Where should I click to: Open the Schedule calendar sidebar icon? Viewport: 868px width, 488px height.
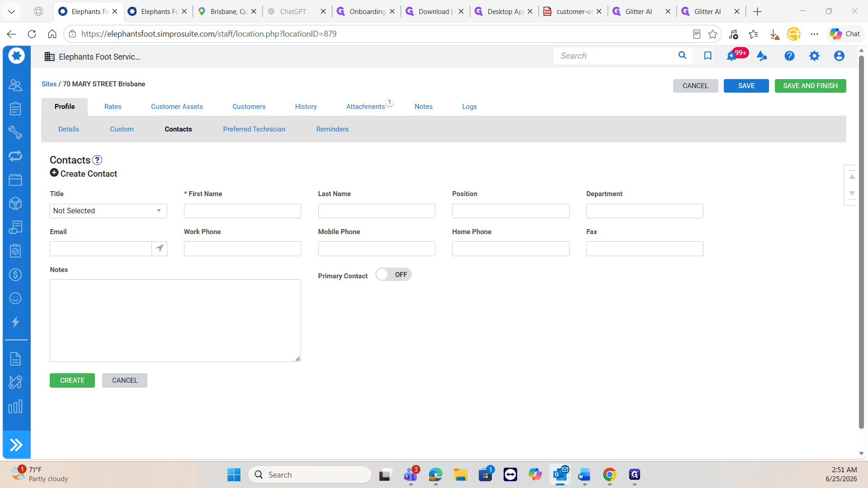pos(15,180)
